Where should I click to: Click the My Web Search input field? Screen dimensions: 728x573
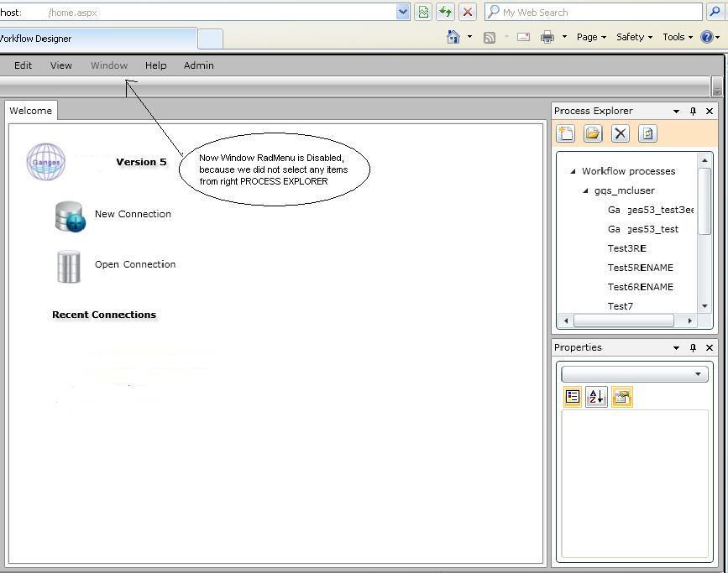click(x=594, y=12)
